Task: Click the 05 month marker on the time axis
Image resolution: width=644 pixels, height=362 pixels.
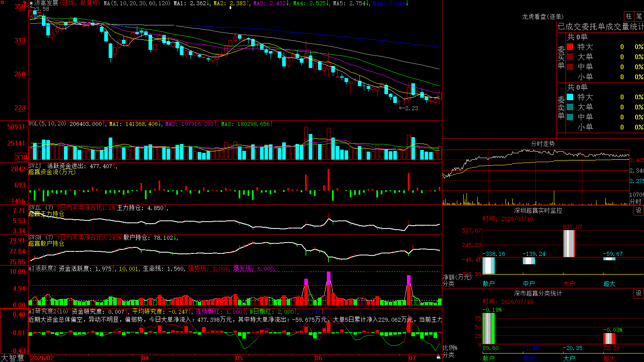Action: pos(239,358)
